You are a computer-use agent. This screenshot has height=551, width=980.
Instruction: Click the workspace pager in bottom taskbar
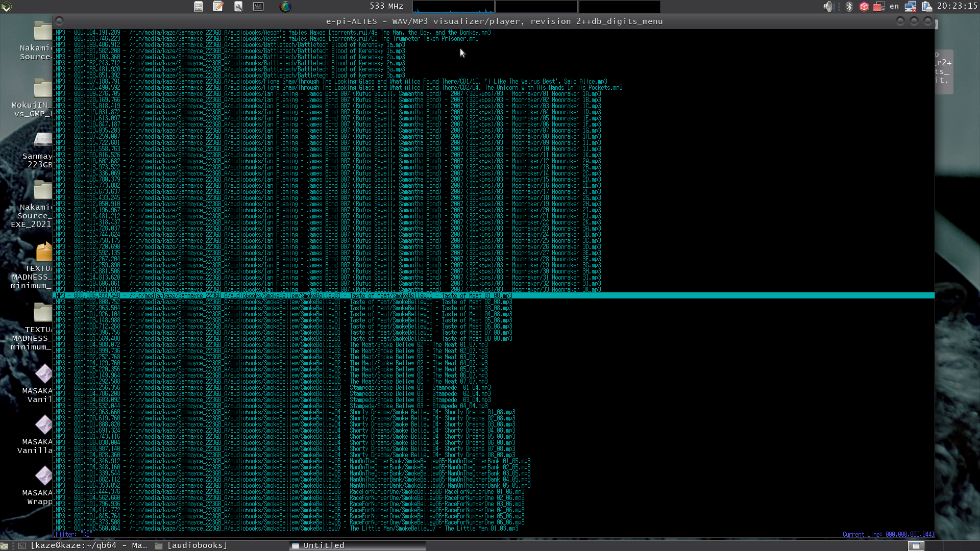click(916, 545)
